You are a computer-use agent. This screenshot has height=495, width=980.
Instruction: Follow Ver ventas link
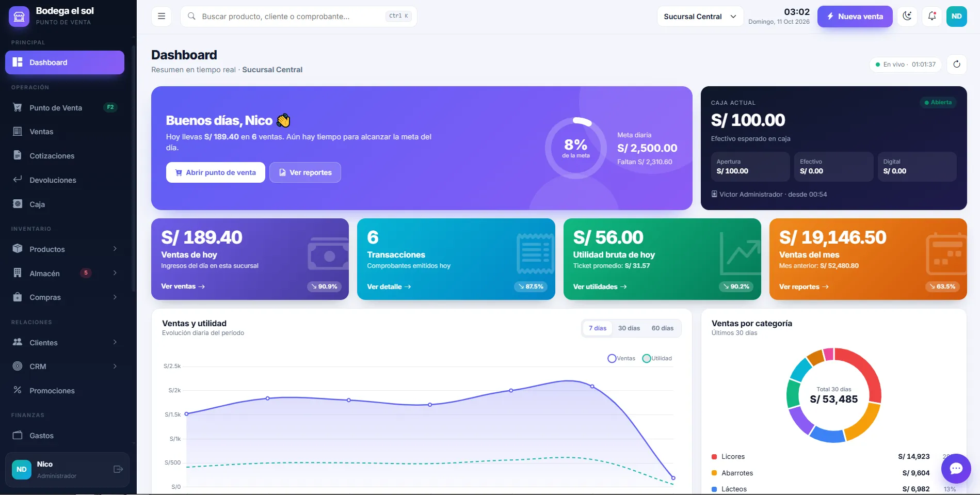183,286
